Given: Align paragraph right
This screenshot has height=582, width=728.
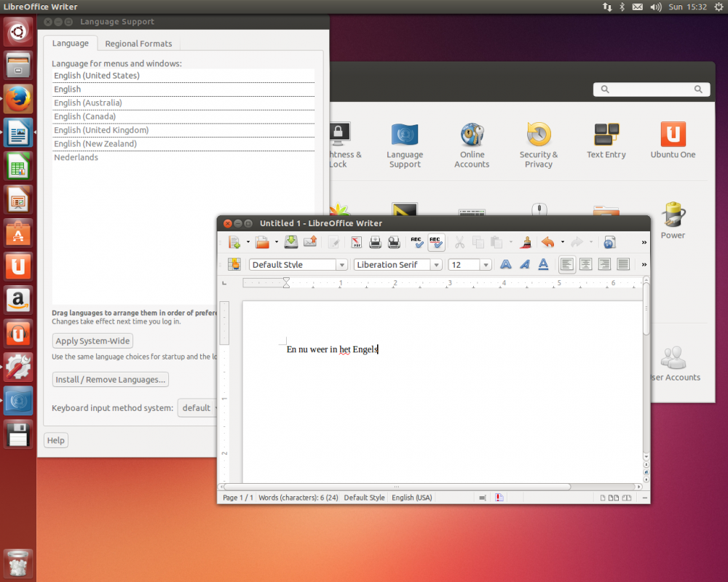Looking at the screenshot, I should [x=604, y=265].
